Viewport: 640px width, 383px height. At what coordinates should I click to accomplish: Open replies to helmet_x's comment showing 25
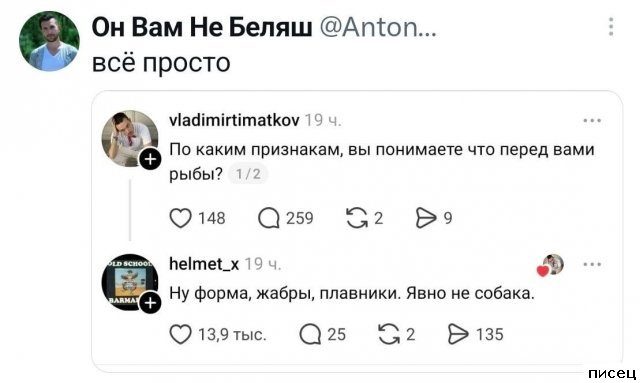point(310,334)
